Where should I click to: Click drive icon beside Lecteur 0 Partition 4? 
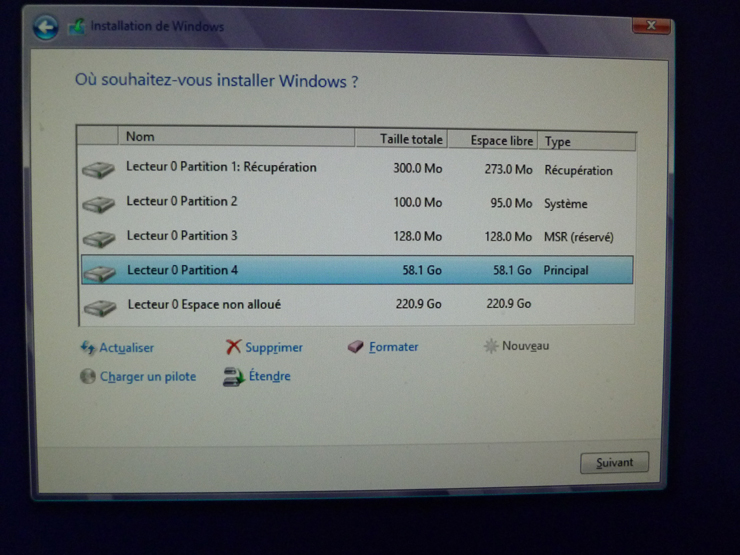coord(99,273)
